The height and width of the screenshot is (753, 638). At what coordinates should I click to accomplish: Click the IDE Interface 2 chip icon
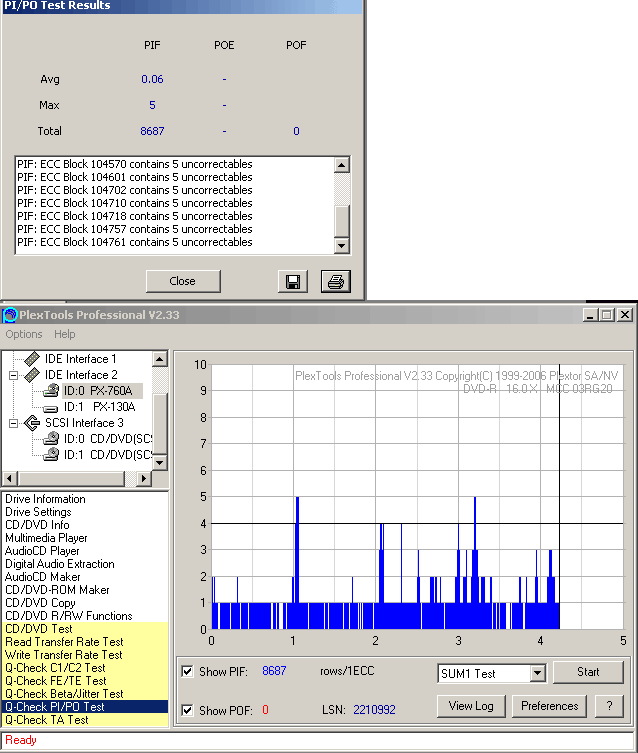pyautogui.click(x=32, y=375)
